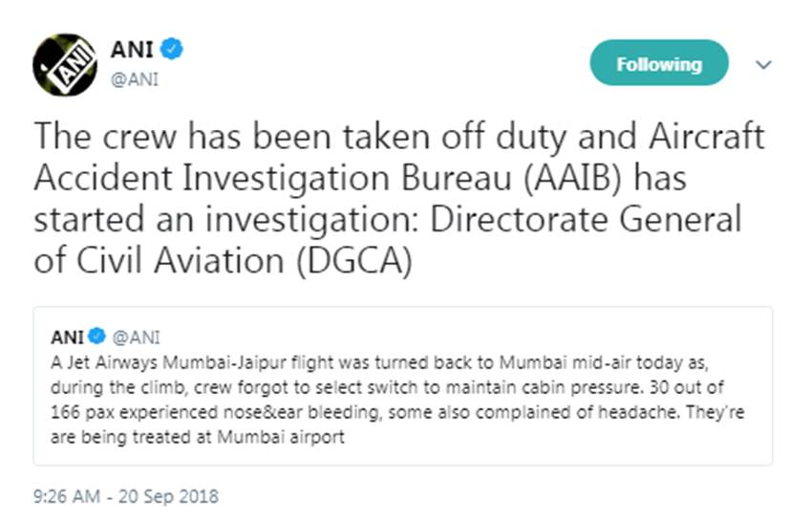812x523 pixels.
Task: Click the verified badge inside the quoted tweet
Action: coord(96,336)
